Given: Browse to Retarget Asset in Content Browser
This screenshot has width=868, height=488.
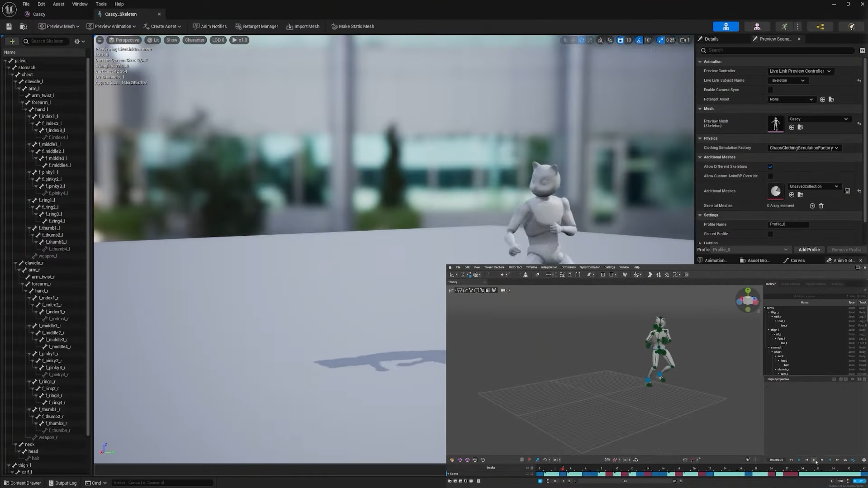Looking at the screenshot, I should click(831, 99).
